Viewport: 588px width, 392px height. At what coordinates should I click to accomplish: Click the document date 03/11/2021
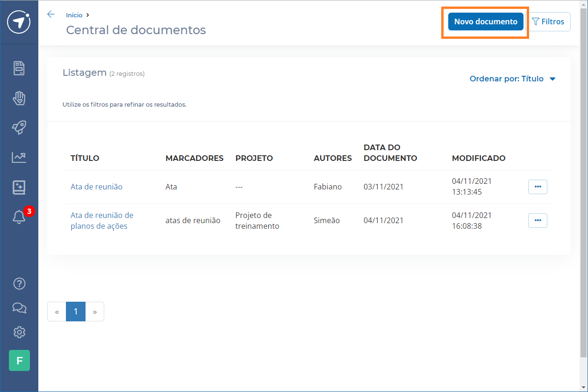pyautogui.click(x=383, y=187)
